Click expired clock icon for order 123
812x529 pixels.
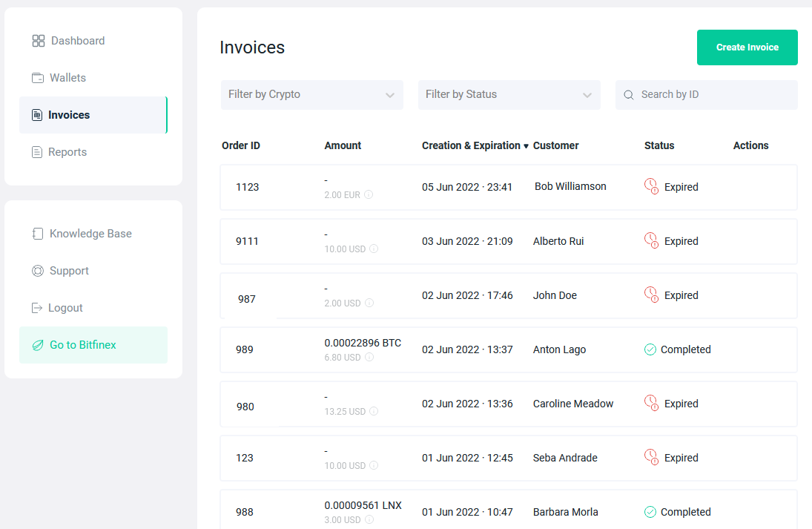[652, 457]
